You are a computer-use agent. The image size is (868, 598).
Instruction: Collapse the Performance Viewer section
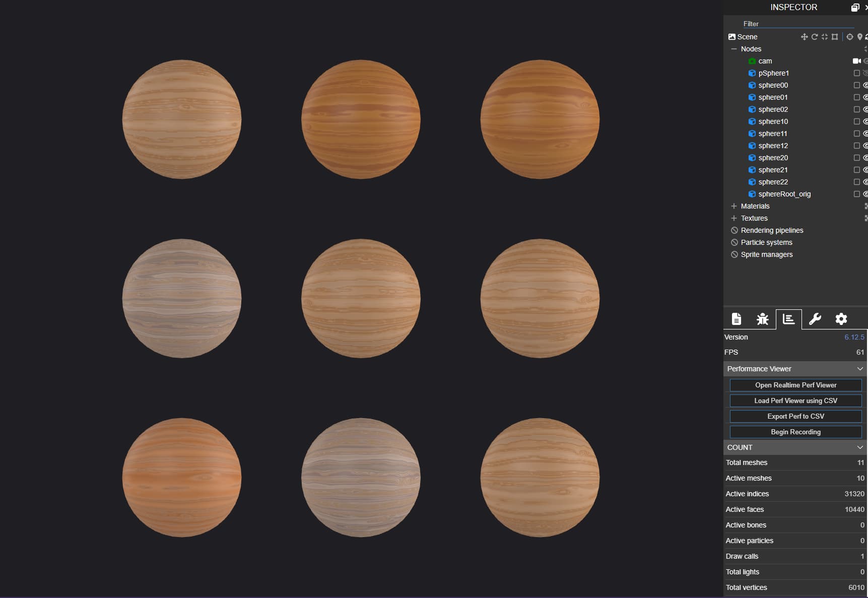click(x=860, y=369)
